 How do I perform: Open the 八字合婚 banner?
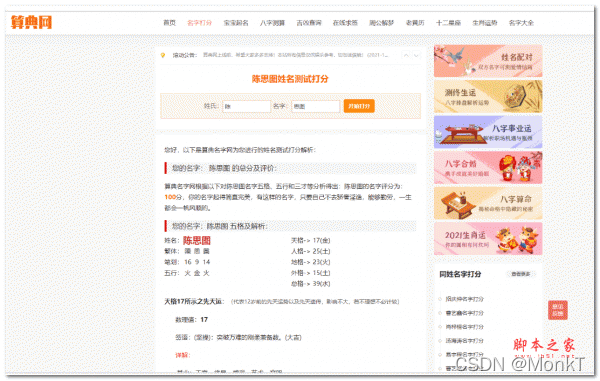coord(488,168)
